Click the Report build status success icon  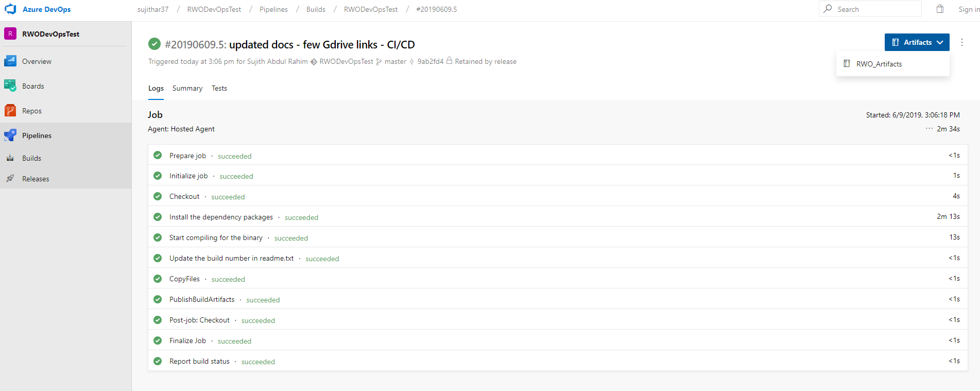click(158, 361)
